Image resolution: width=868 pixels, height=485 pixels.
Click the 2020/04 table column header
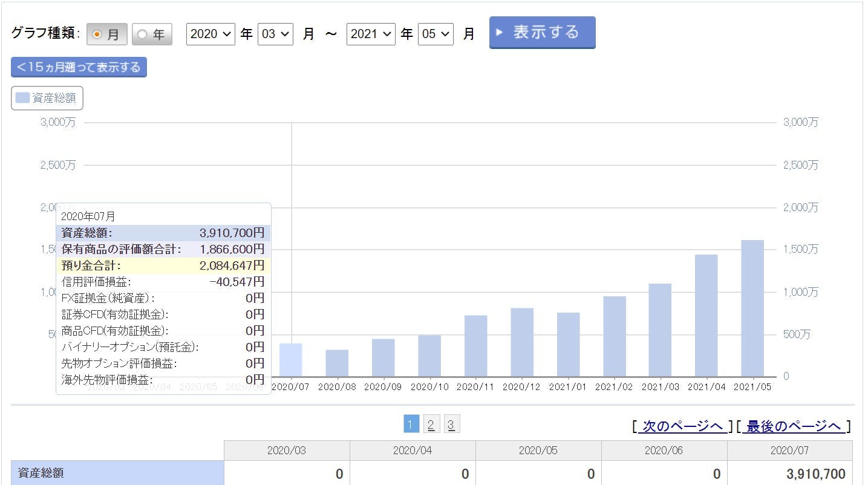413,451
